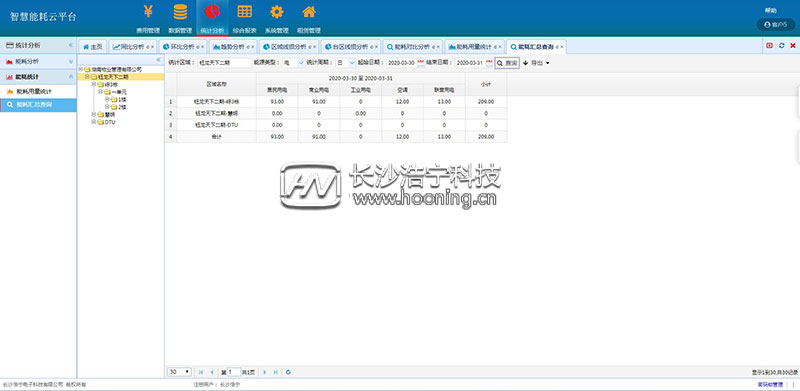This screenshot has width=800, height=391.
Task: Go to the first page in pagination
Action: [201, 372]
